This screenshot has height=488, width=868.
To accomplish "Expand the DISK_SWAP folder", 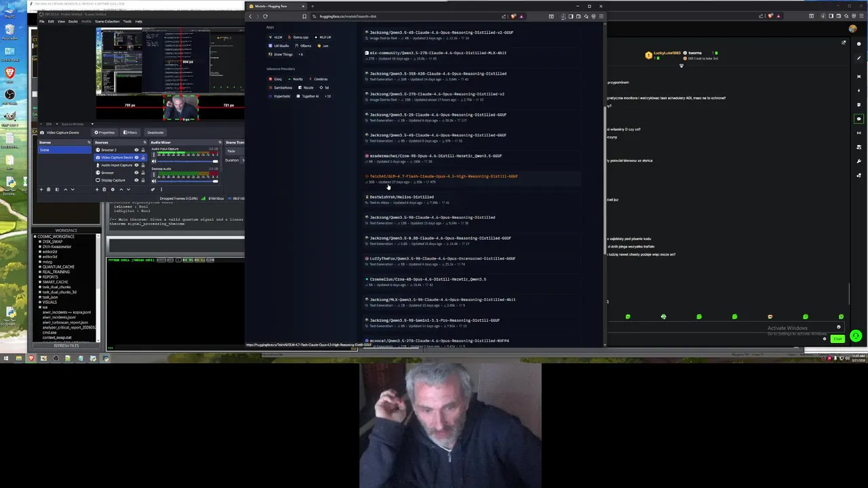I will pos(40,241).
